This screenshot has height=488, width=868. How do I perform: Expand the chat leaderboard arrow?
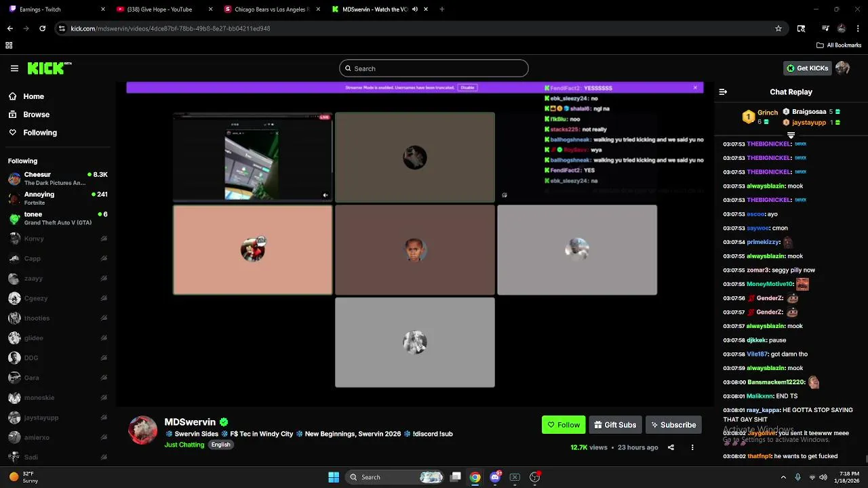point(791,135)
